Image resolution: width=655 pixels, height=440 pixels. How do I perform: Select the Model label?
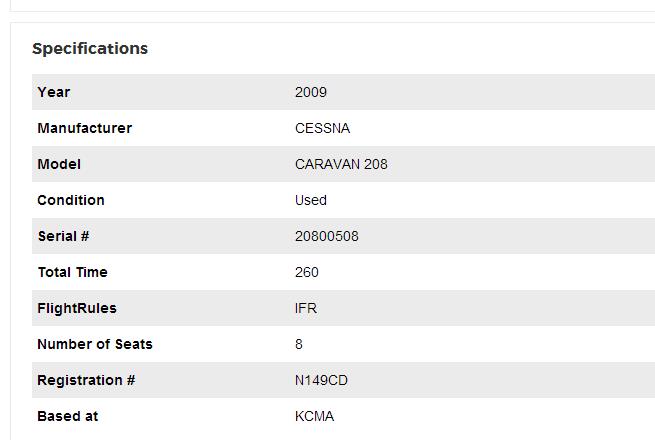[59, 164]
